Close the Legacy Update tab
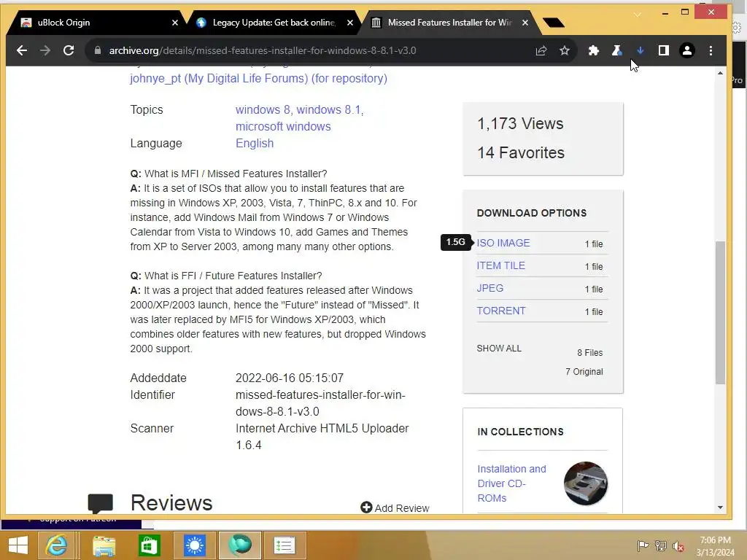This screenshot has height=560, width=747. click(350, 23)
